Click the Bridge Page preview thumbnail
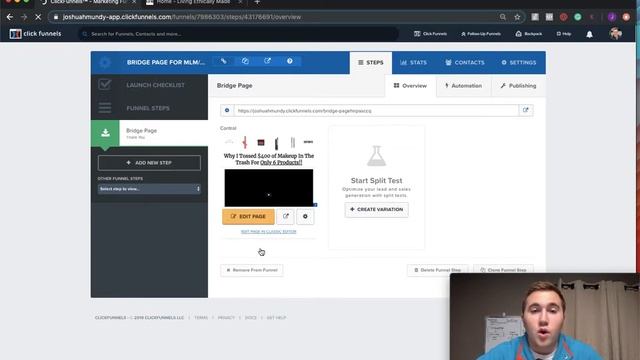This screenshot has height=360, width=640. (269, 171)
